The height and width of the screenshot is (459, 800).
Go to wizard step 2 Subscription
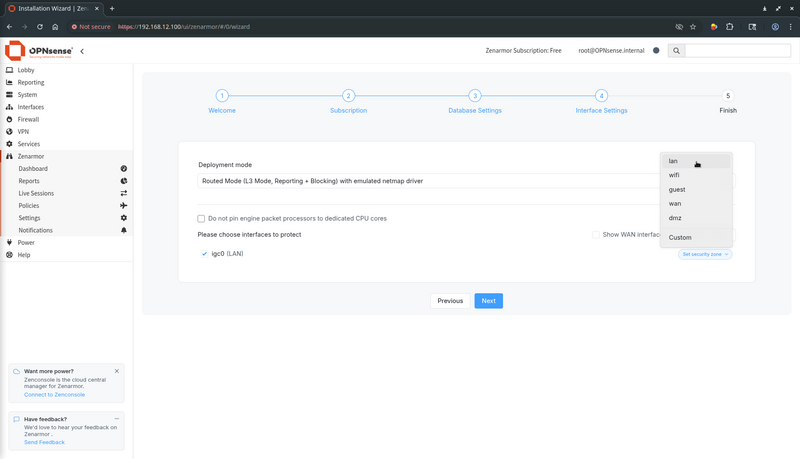point(348,95)
